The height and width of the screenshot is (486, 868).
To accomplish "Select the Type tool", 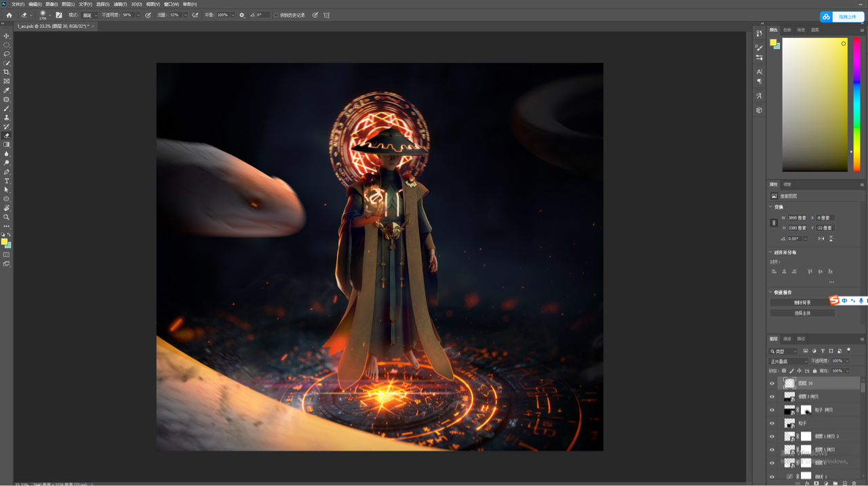I will tap(7, 181).
